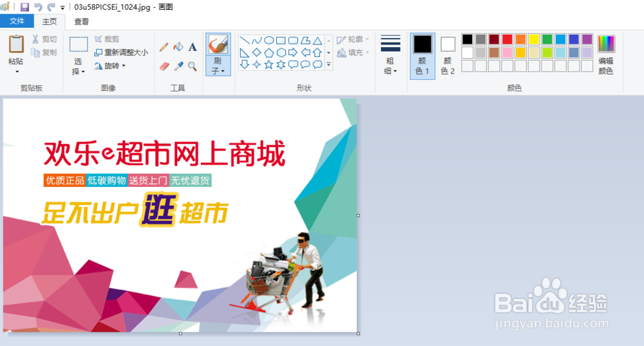
Task: Choose the down arrow shape
Action: (x=244, y=64)
